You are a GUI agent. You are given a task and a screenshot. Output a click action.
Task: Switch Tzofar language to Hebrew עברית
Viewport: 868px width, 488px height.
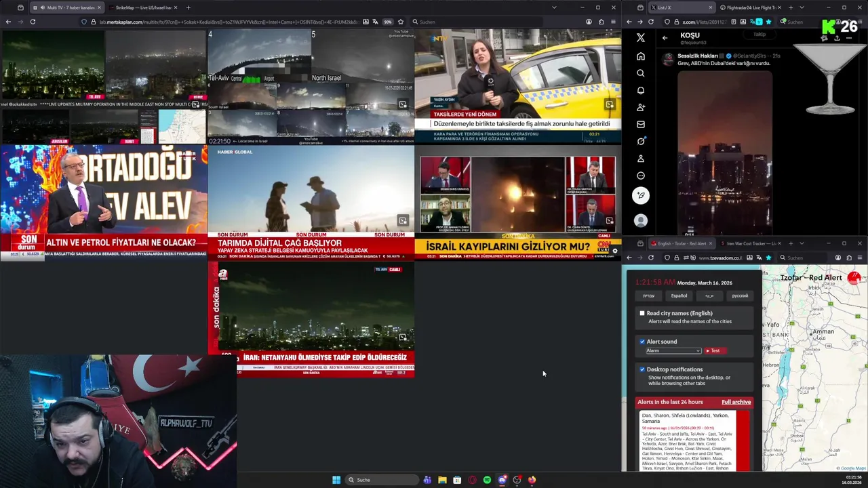648,296
